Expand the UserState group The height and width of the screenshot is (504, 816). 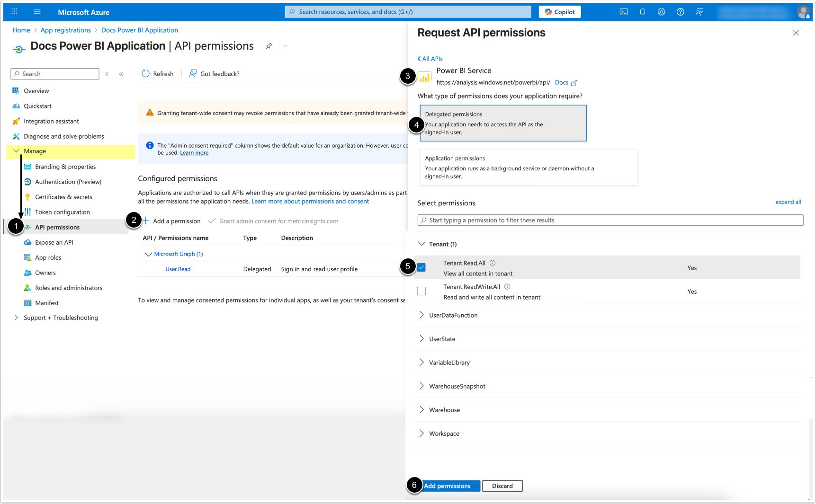pyautogui.click(x=421, y=339)
